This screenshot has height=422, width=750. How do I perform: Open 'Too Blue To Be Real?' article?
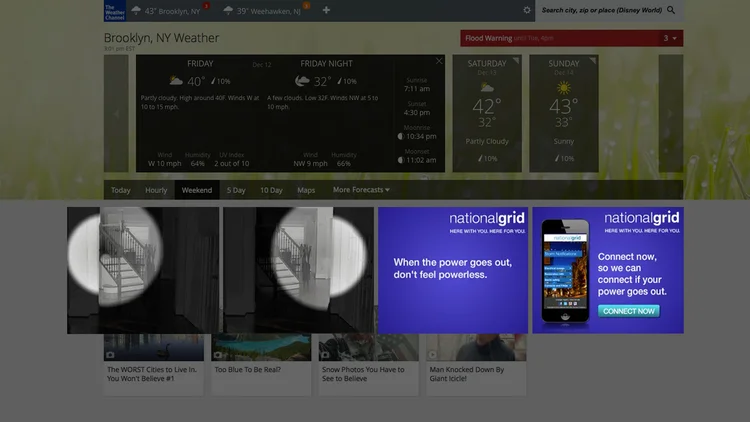[261, 365]
